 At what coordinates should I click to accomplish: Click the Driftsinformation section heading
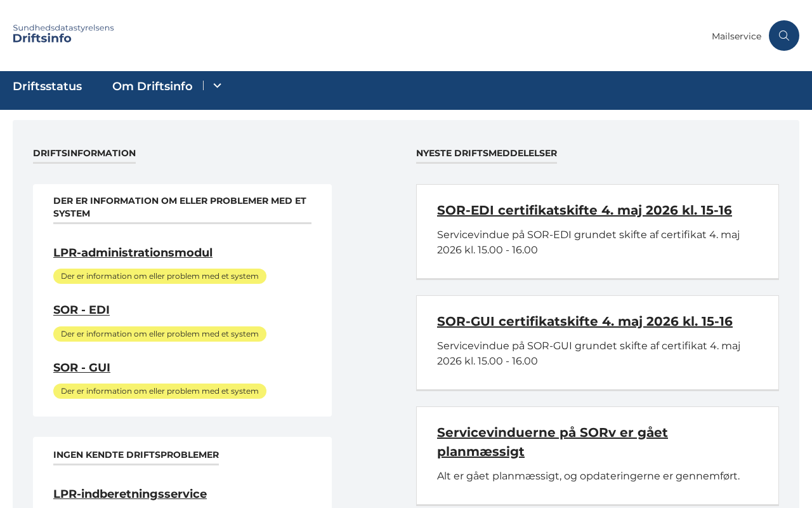coord(84,153)
